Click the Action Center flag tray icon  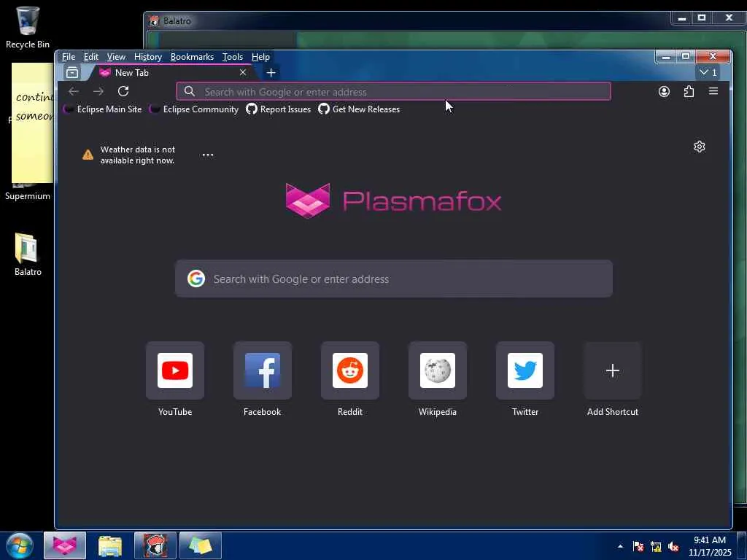pyautogui.click(x=638, y=547)
